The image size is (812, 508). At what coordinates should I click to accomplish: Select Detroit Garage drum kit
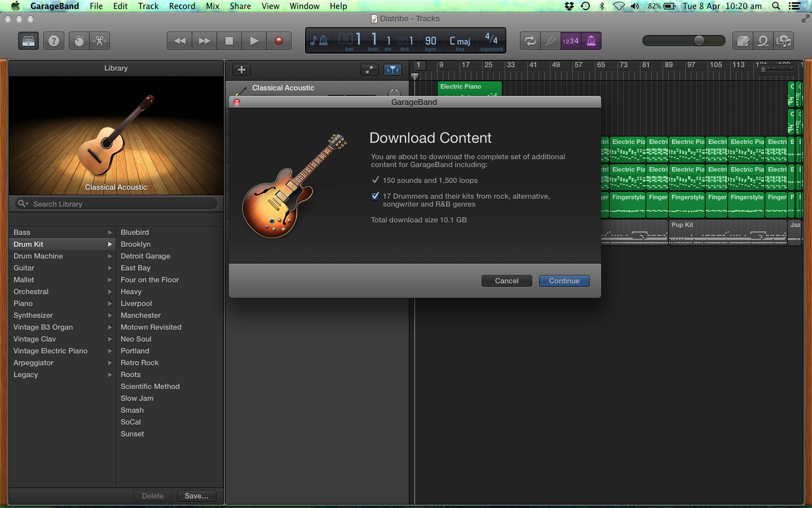point(145,256)
